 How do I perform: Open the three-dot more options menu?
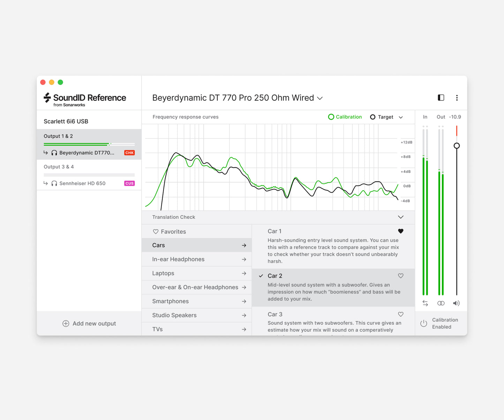coord(457,98)
